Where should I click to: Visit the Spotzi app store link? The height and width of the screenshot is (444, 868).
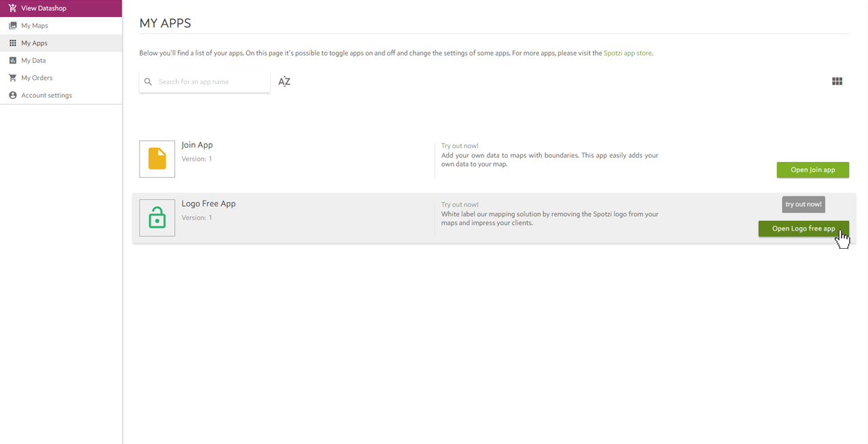[x=628, y=53]
